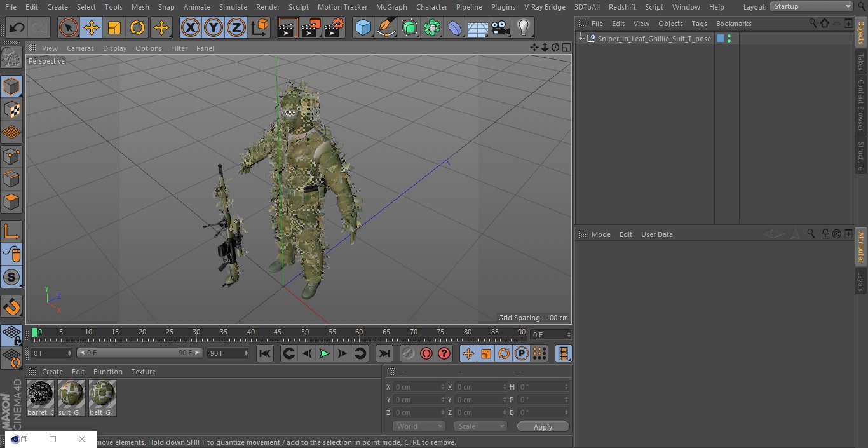Toggle Position keyframe recording icon
The width and height of the screenshot is (868, 448).
[468, 353]
